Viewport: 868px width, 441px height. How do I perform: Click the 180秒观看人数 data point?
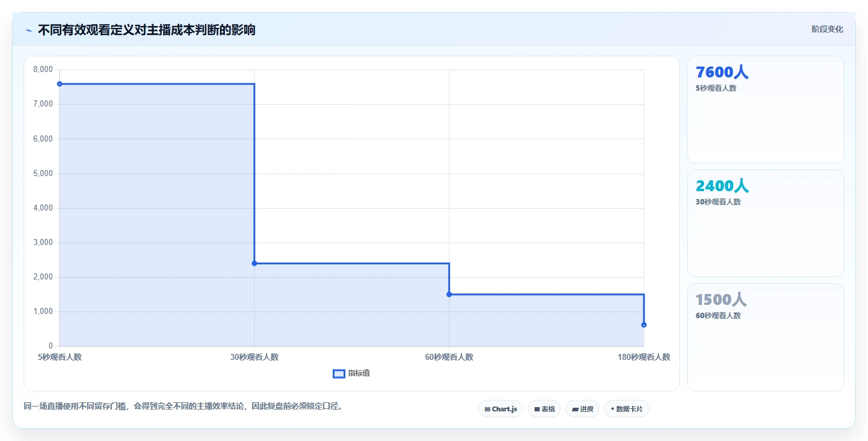point(644,325)
